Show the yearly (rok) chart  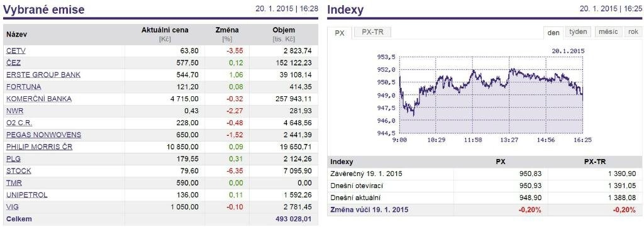click(x=633, y=32)
